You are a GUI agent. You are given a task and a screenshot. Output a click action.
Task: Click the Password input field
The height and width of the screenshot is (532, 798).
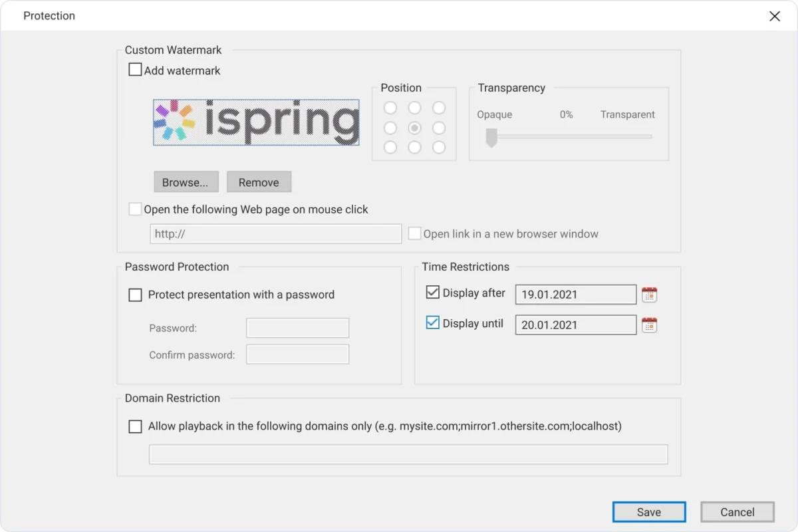(x=298, y=328)
